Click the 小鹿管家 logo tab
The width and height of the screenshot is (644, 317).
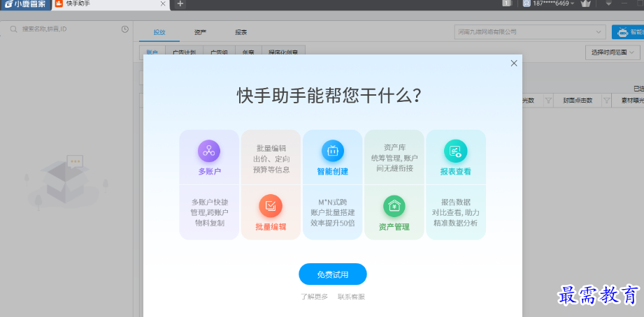click(x=25, y=4)
